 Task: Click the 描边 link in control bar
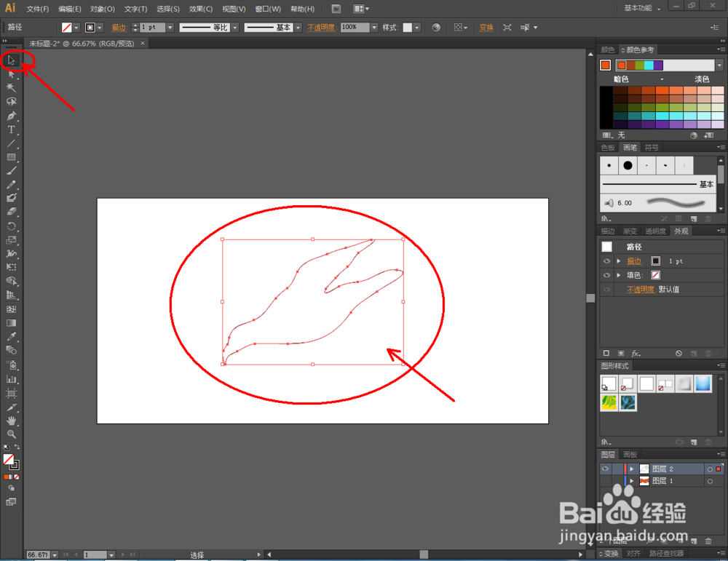point(119,28)
